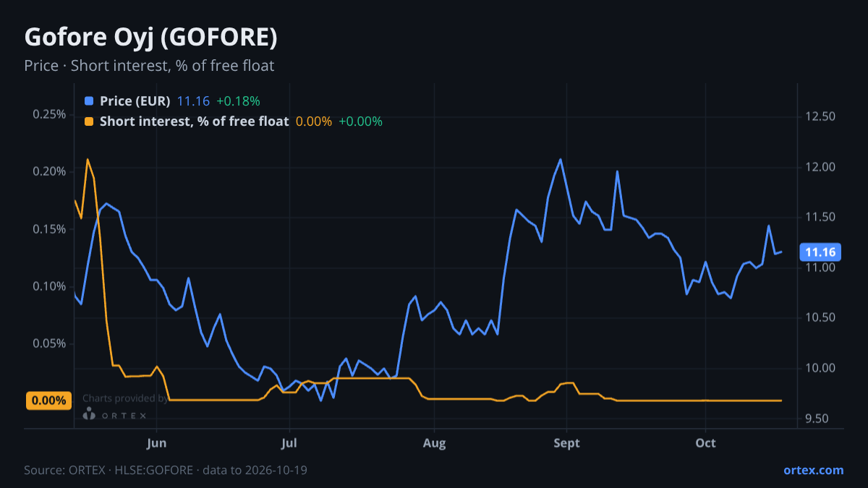
Task: Click the Jul label on the time axis
Action: tap(289, 442)
